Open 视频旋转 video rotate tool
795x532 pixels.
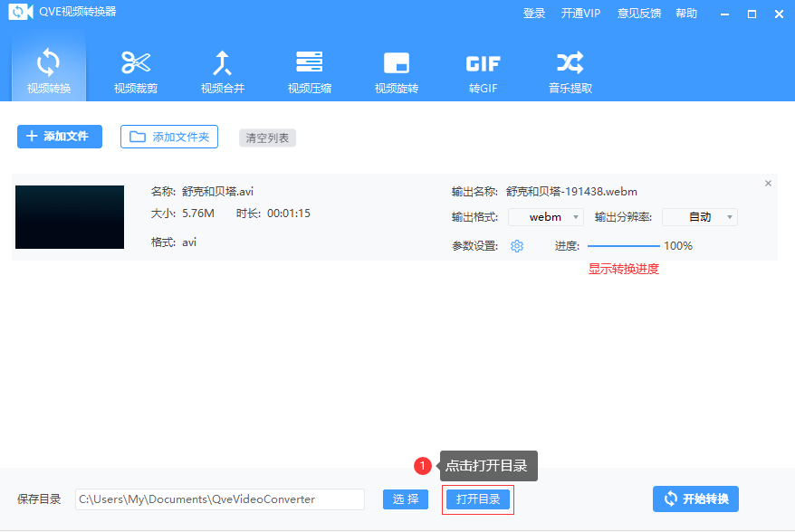(397, 72)
